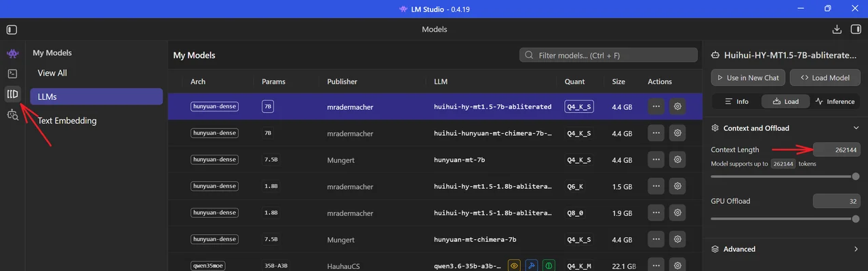This screenshot has height=271, width=868.
Task: Open more actions for huihui-hy-mt1.5-7b-abliterated row
Action: point(656,107)
